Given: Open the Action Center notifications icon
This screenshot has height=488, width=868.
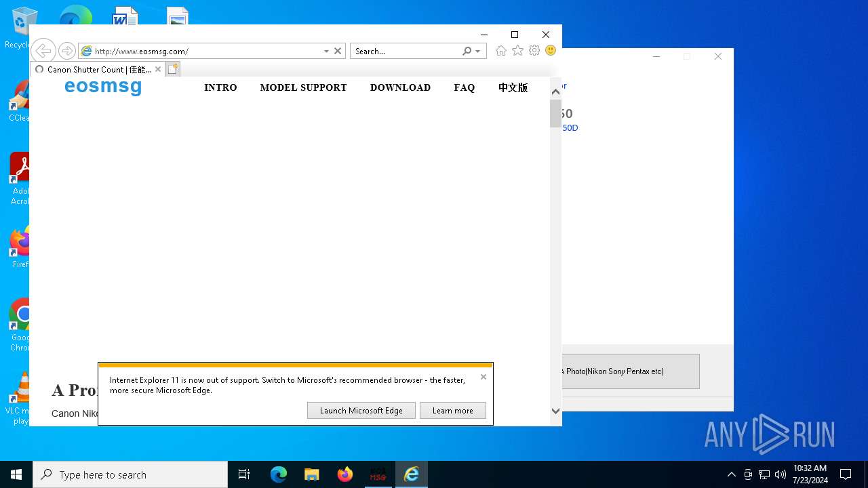Looking at the screenshot, I should click(x=846, y=474).
